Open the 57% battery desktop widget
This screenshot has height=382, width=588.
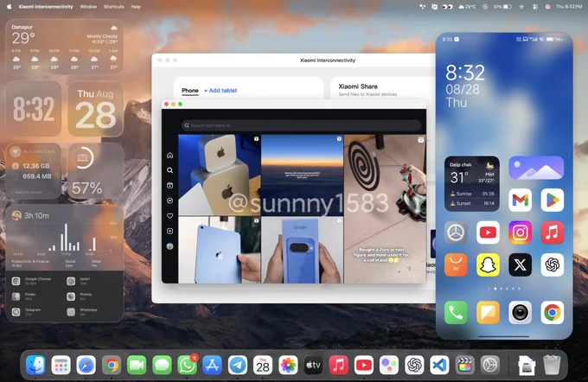click(x=96, y=170)
